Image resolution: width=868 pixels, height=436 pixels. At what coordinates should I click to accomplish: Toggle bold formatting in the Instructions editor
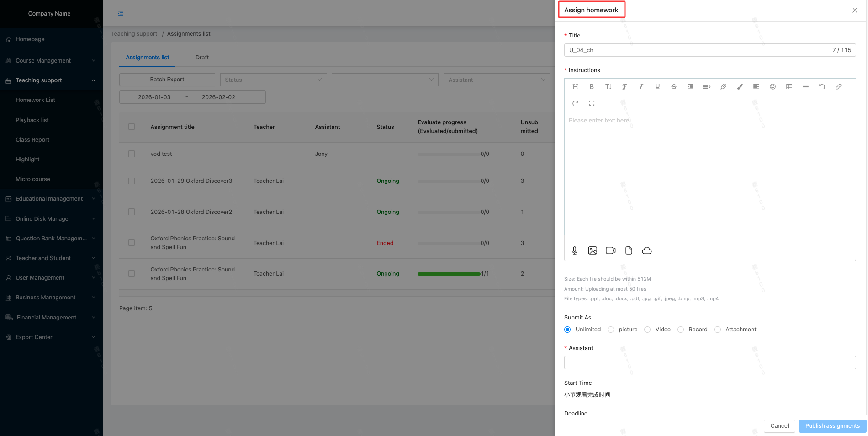[x=592, y=87]
